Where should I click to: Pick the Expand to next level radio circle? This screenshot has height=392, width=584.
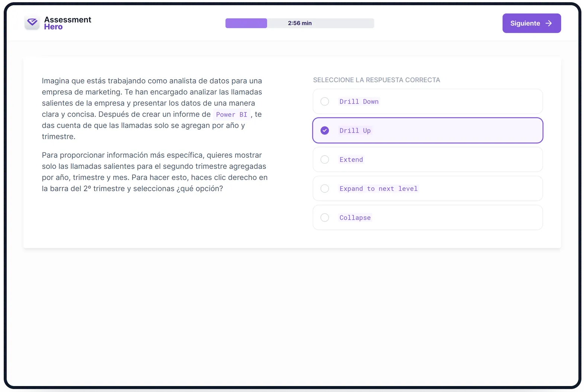(325, 189)
